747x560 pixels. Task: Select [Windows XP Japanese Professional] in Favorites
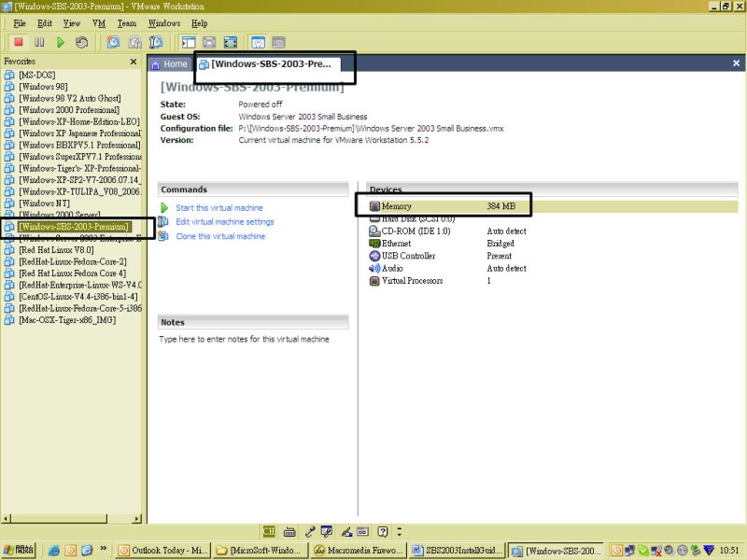80,133
